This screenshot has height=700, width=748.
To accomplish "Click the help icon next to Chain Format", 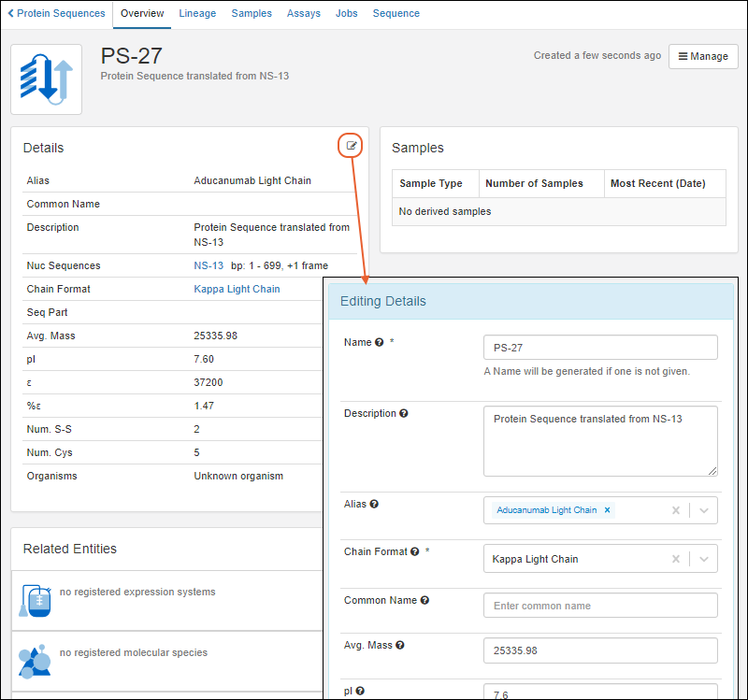I will point(415,552).
